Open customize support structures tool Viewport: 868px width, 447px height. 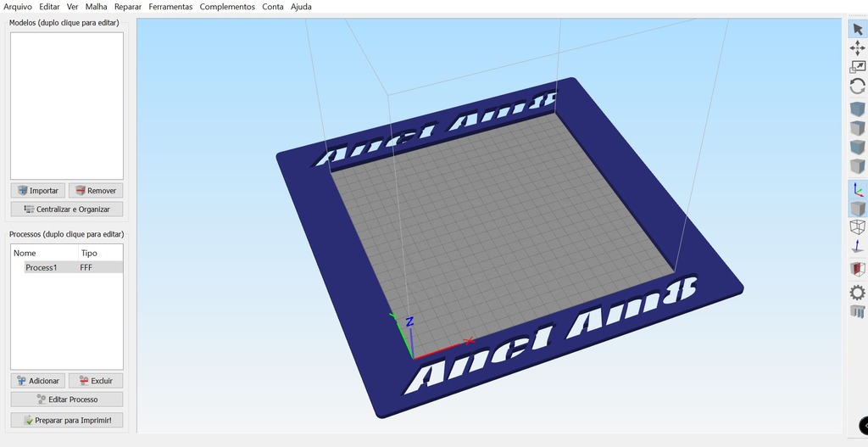click(x=858, y=311)
